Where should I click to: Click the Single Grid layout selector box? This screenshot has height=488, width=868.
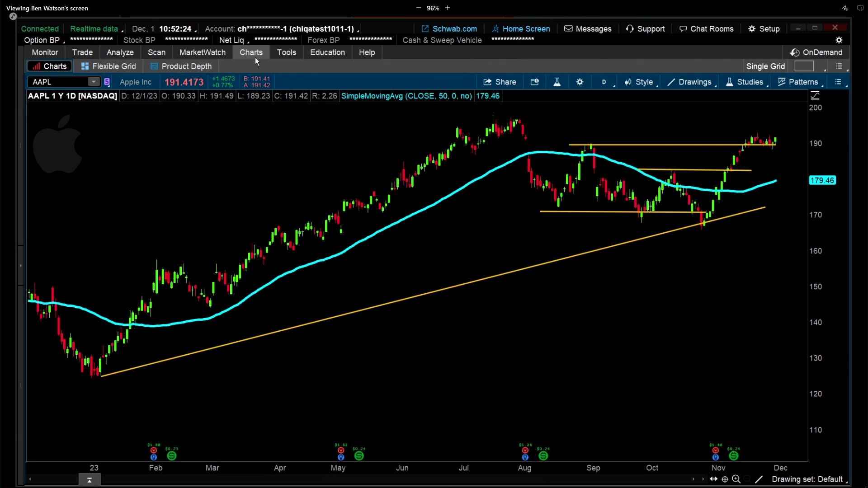click(804, 66)
